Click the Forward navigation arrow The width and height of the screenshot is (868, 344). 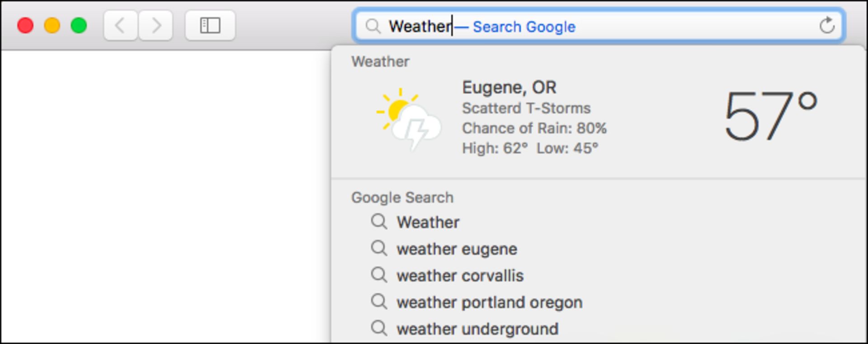click(x=156, y=26)
